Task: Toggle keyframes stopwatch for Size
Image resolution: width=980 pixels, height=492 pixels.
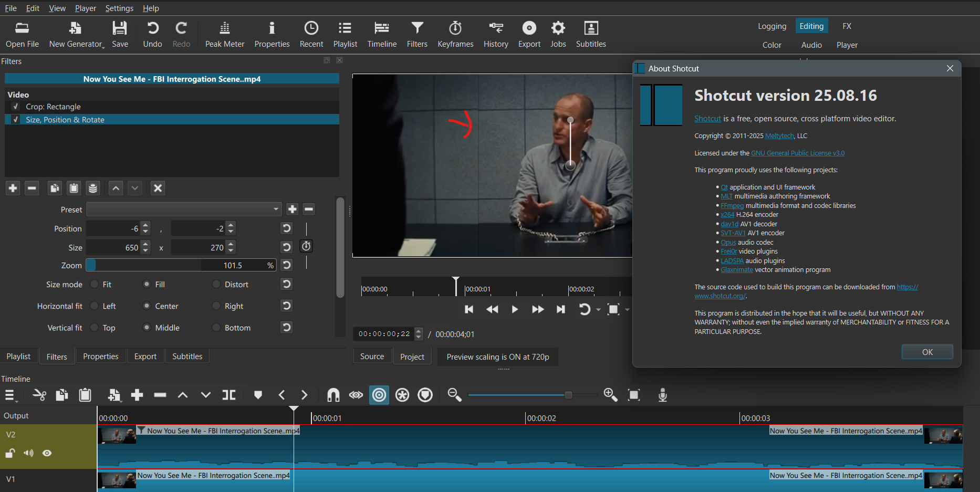Action: click(306, 246)
